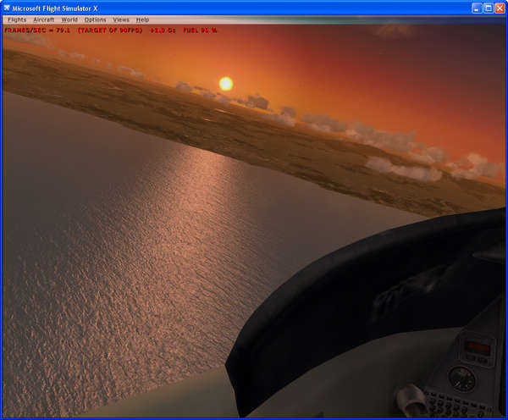Click the beige knob on the cockpit panel
508x420 pixels.
[411, 400]
